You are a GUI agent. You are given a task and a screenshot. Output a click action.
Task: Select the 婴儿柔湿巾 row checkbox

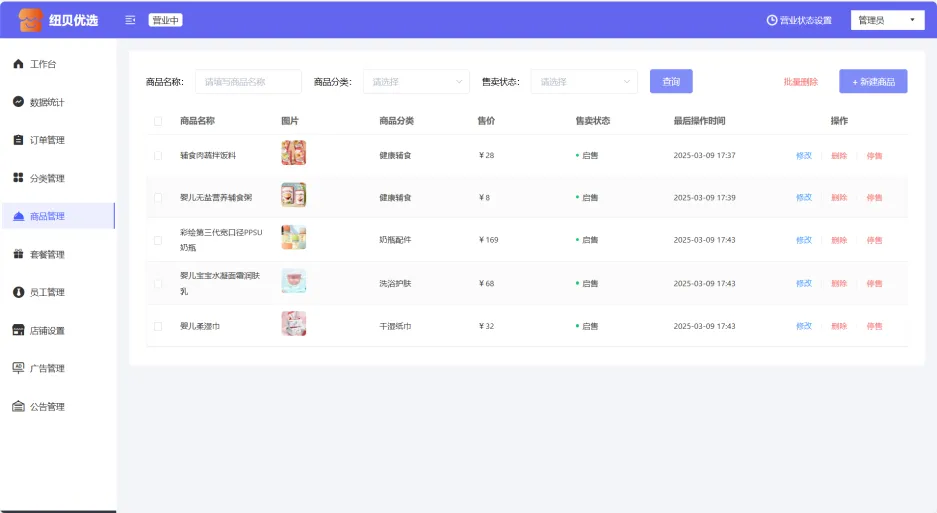point(157,326)
